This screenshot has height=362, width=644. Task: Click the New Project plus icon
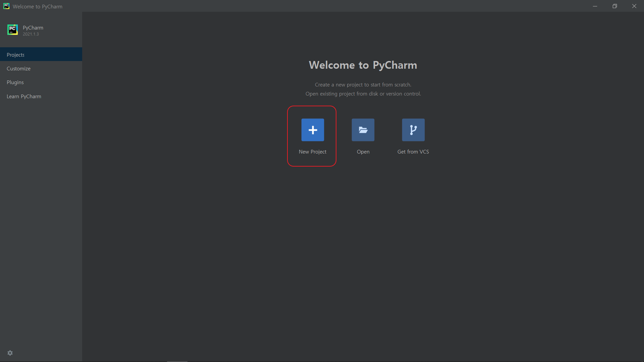tap(313, 130)
